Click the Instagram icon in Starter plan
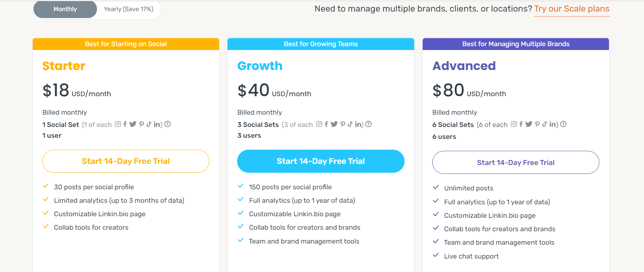The width and height of the screenshot is (644, 272). pyautogui.click(x=118, y=124)
